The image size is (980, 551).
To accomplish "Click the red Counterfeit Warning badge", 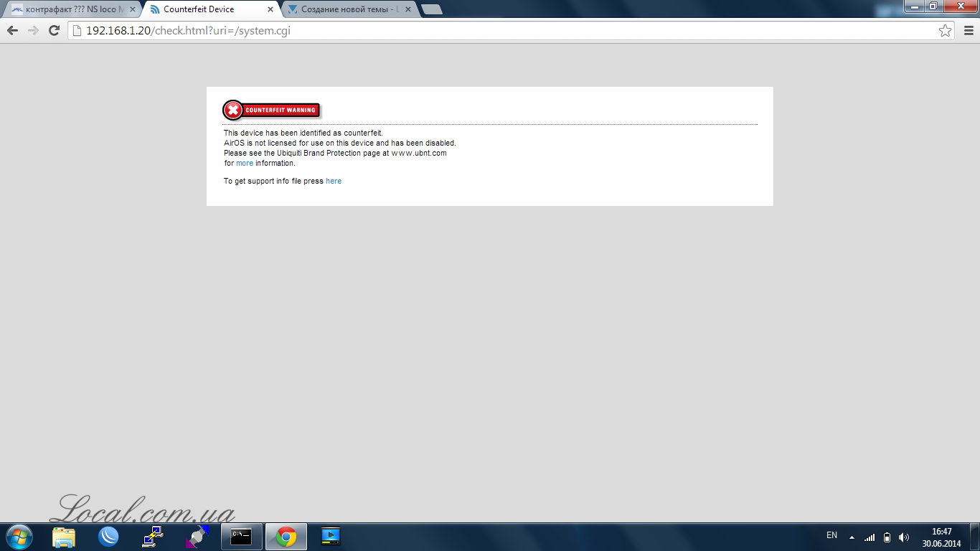I will point(271,110).
